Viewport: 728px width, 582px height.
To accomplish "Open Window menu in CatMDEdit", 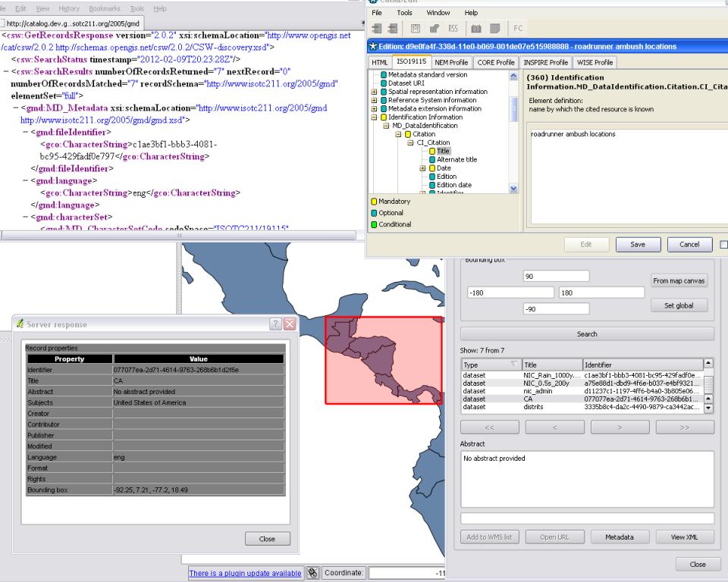I will tap(438, 13).
